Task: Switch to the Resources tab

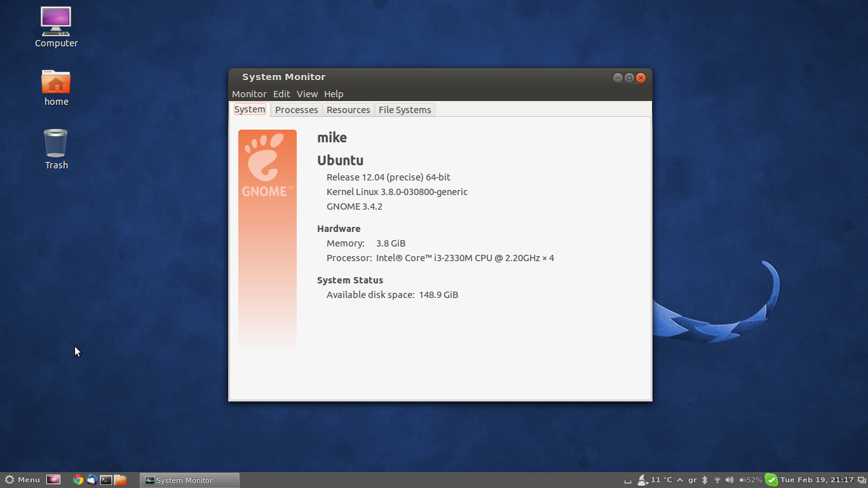Action: [348, 110]
